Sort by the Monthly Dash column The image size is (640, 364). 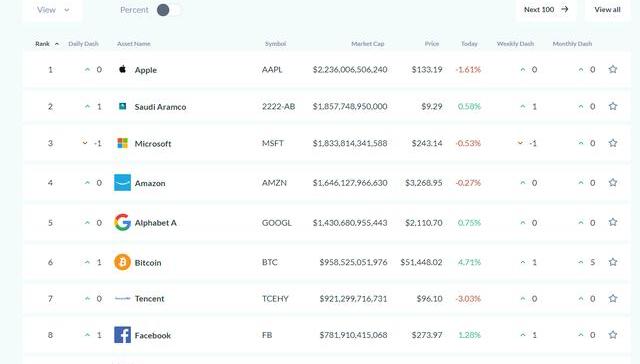point(572,44)
